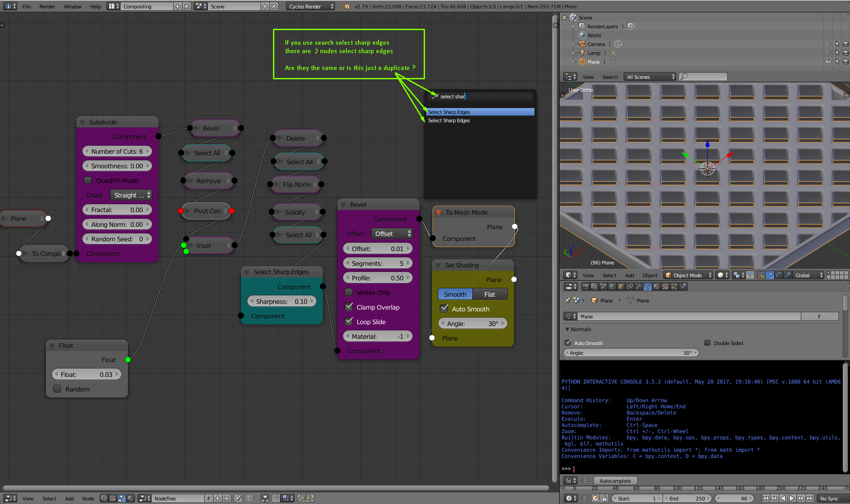Toggle timeline keyframe lock icon
The width and height of the screenshot is (850, 504).
(604, 498)
